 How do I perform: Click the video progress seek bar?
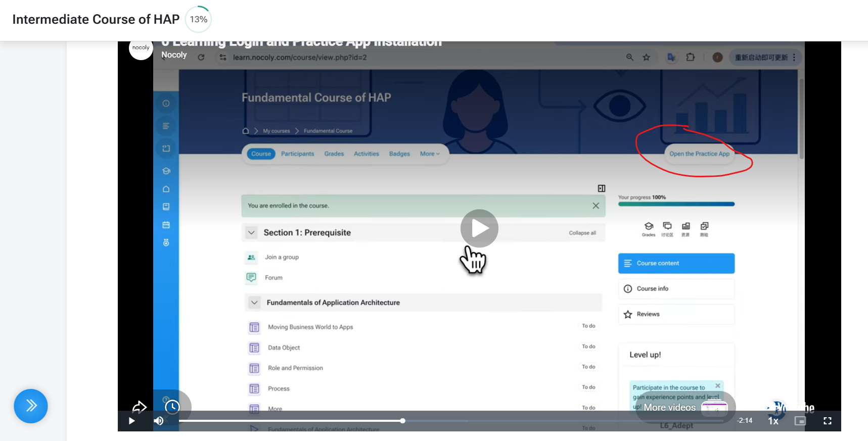451,420
